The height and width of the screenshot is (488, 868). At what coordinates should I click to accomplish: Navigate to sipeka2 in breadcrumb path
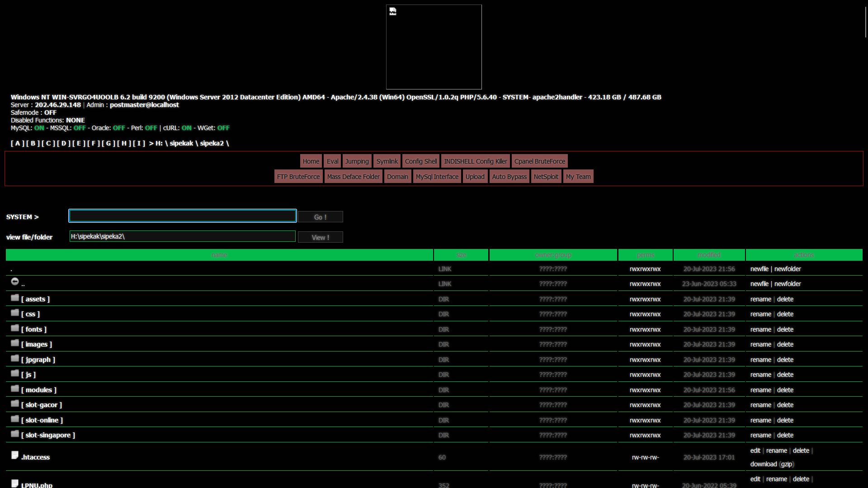click(x=212, y=143)
